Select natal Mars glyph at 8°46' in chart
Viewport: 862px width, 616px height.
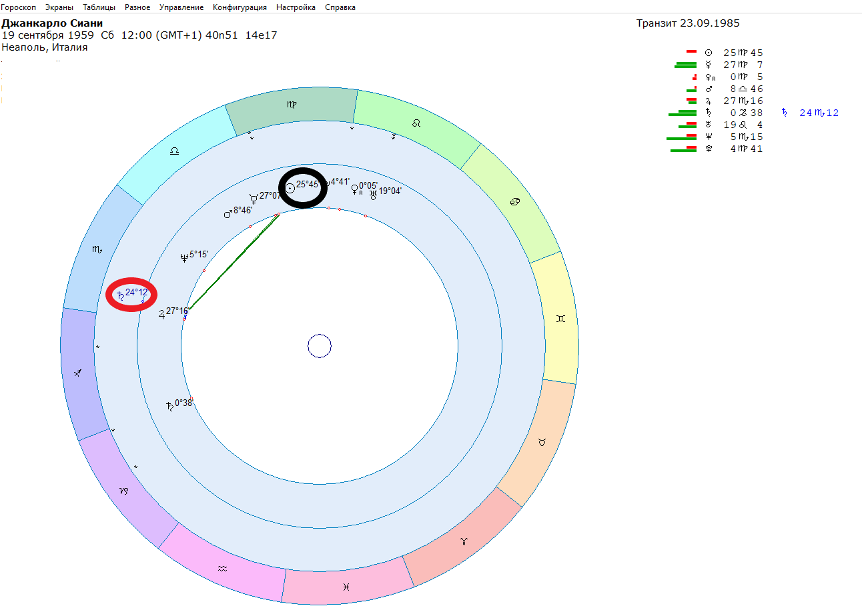click(228, 214)
